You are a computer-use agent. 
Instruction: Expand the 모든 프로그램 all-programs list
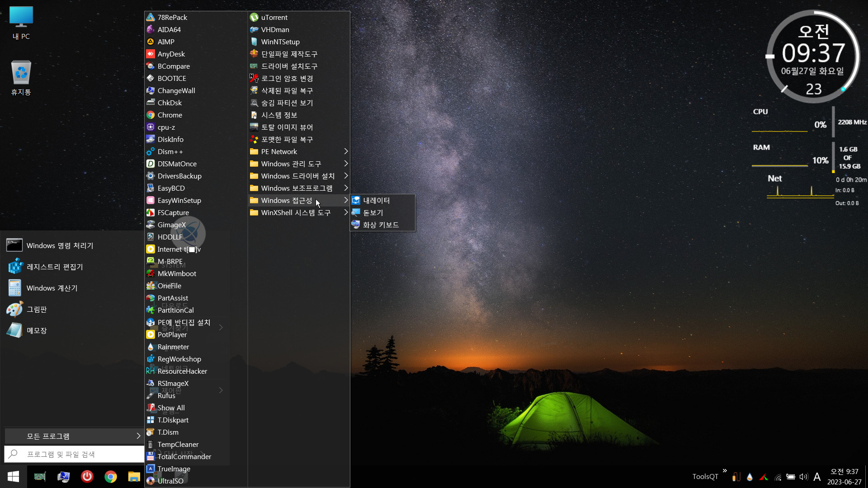click(x=74, y=436)
